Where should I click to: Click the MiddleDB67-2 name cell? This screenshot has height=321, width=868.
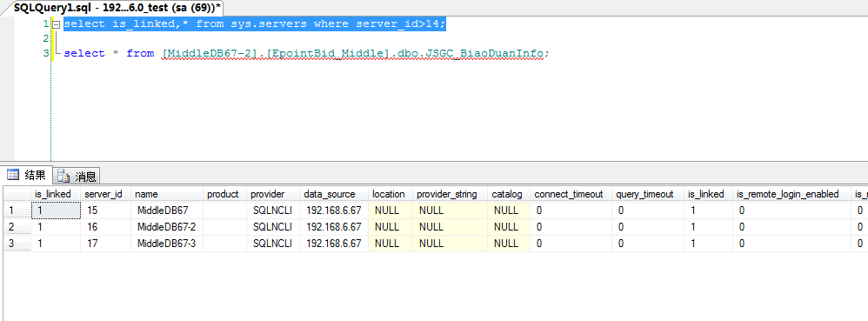click(167, 227)
